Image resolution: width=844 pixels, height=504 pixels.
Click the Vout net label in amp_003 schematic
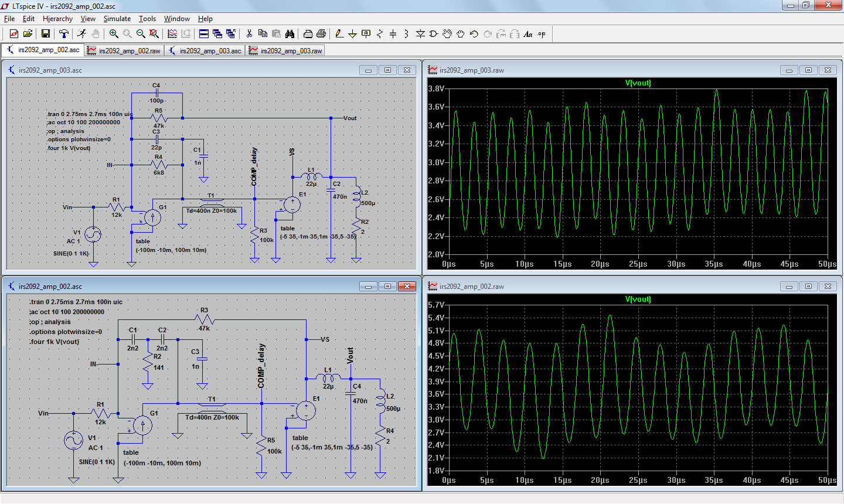coord(350,118)
